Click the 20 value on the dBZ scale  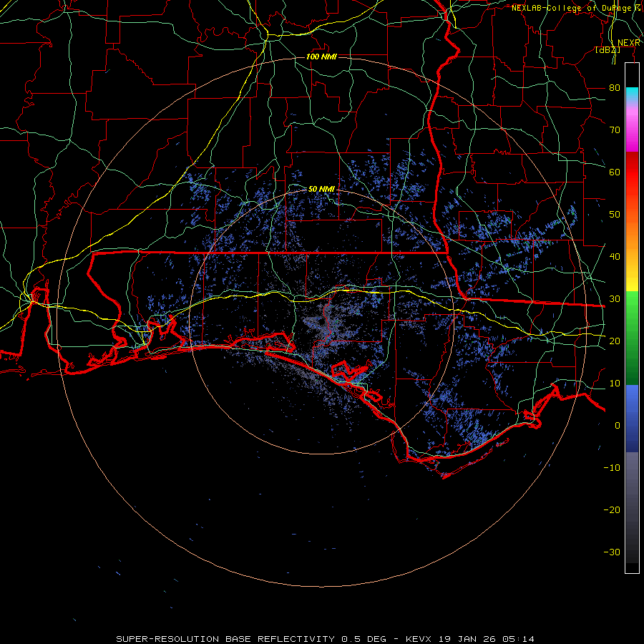point(615,341)
